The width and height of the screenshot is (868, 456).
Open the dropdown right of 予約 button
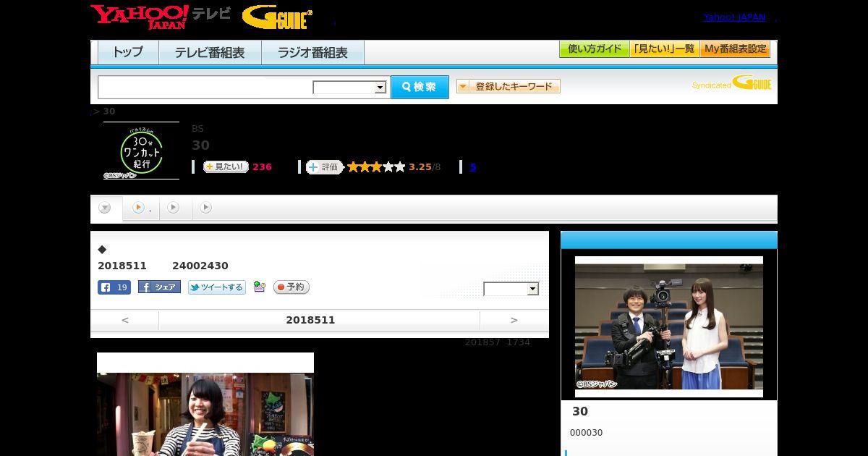click(x=511, y=289)
